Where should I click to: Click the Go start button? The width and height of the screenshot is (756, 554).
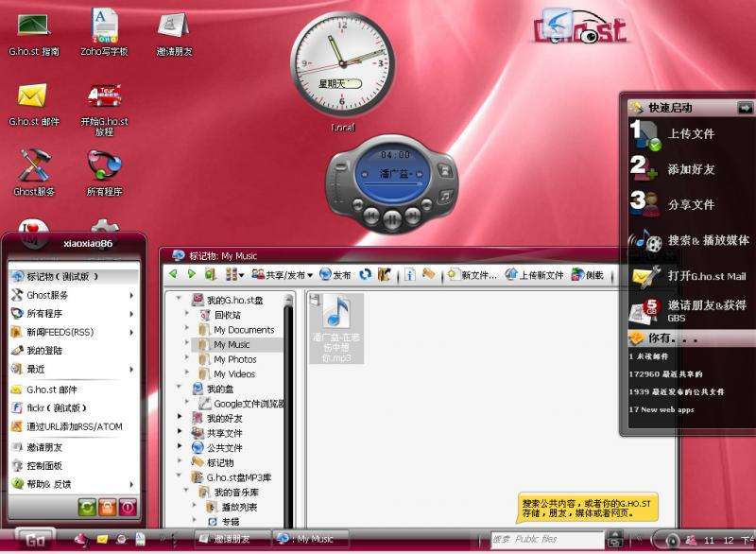pos(35,540)
